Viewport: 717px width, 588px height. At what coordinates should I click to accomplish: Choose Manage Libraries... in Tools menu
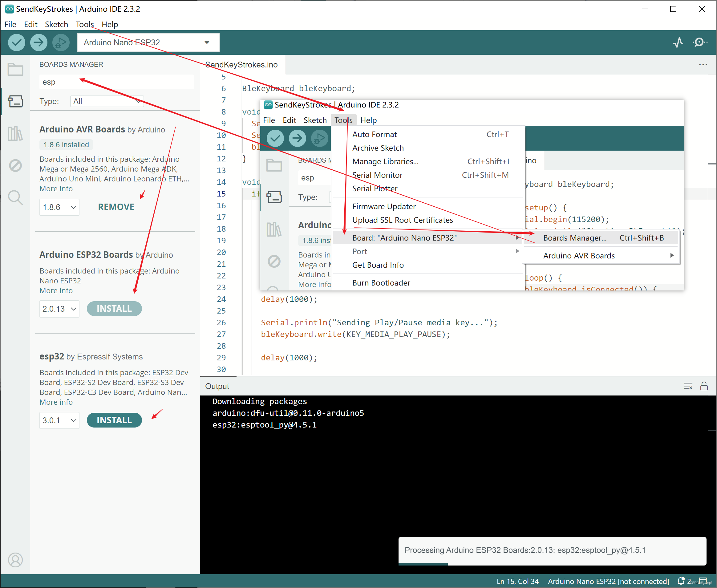(428, 162)
